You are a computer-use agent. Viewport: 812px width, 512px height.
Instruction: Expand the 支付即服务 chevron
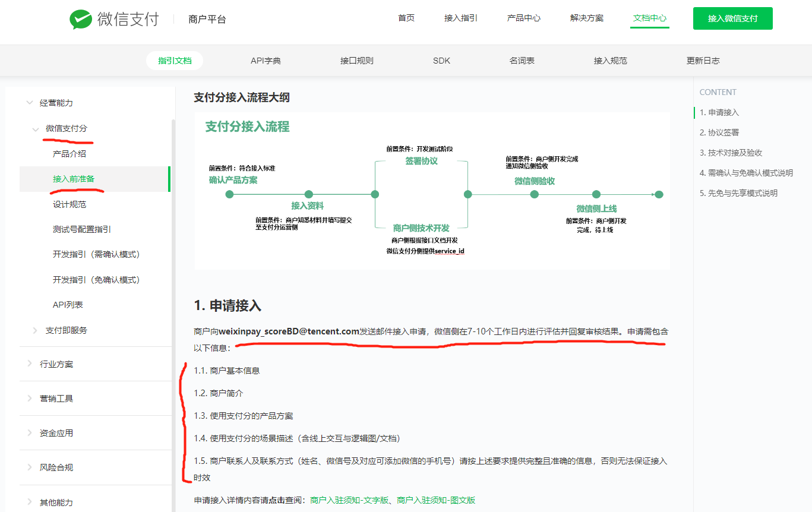point(36,330)
